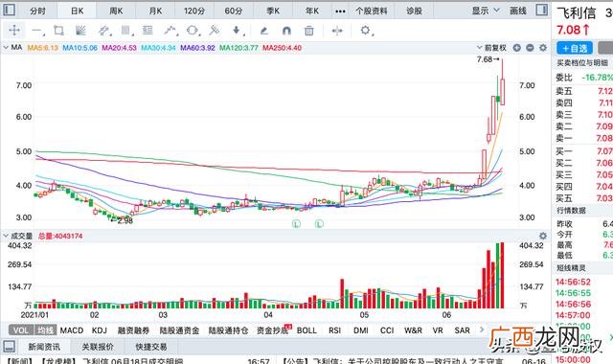613x364 pixels.
Task: Click the second green L marker on chart
Action: 319,223
